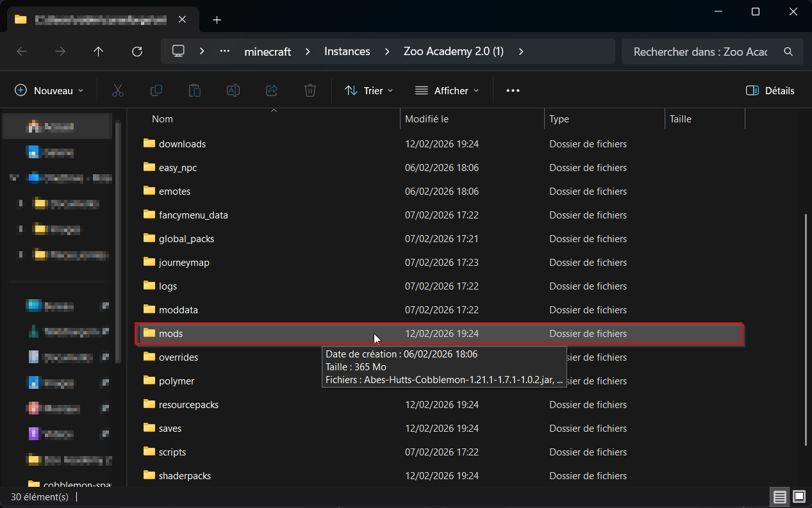The image size is (812, 508).
Task: Click the Rename icon in toolbar
Action: [x=233, y=90]
